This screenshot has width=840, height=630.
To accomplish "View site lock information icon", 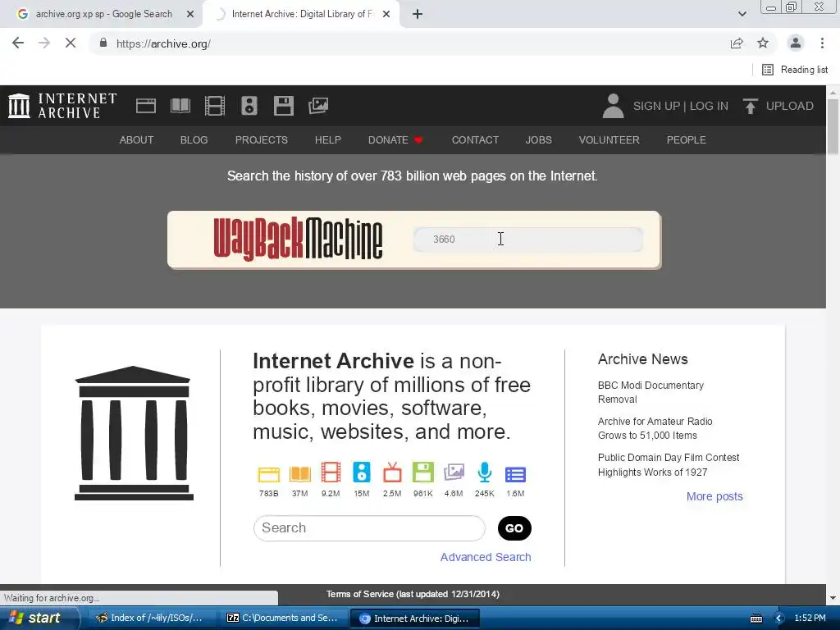I will pos(103,43).
